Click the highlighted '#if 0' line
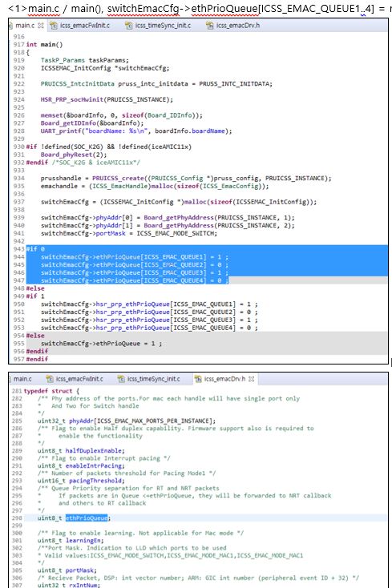This screenshot has width=392, height=588. (x=35, y=249)
